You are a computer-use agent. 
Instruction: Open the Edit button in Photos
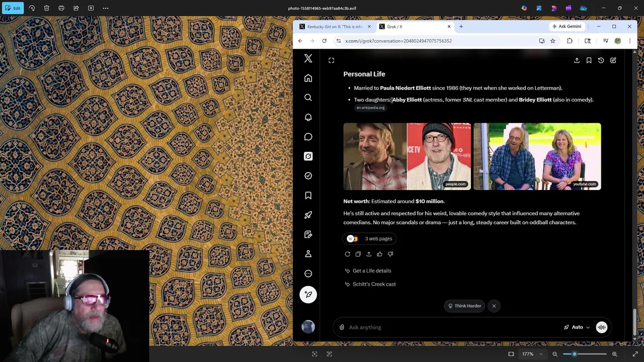pos(13,8)
